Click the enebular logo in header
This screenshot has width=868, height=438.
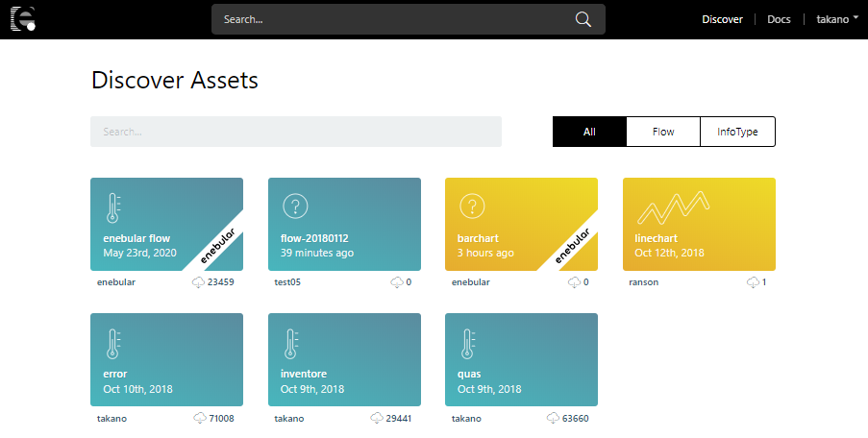pyautogui.click(x=21, y=19)
